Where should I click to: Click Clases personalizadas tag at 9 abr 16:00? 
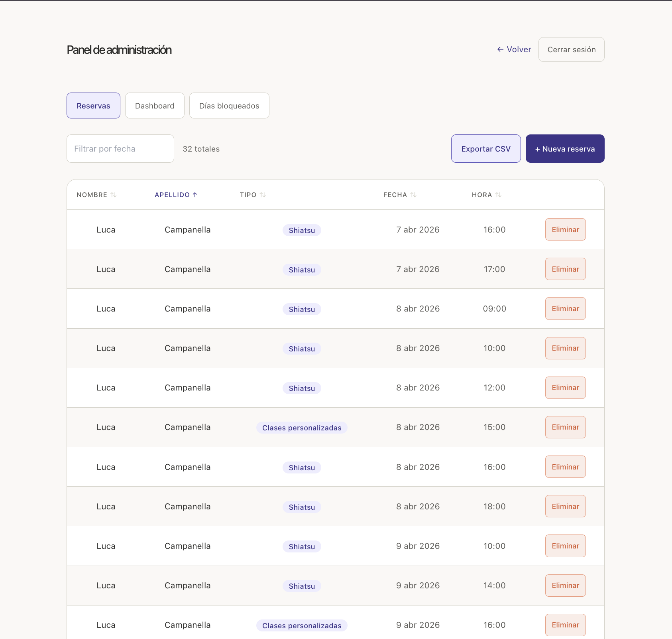click(302, 625)
